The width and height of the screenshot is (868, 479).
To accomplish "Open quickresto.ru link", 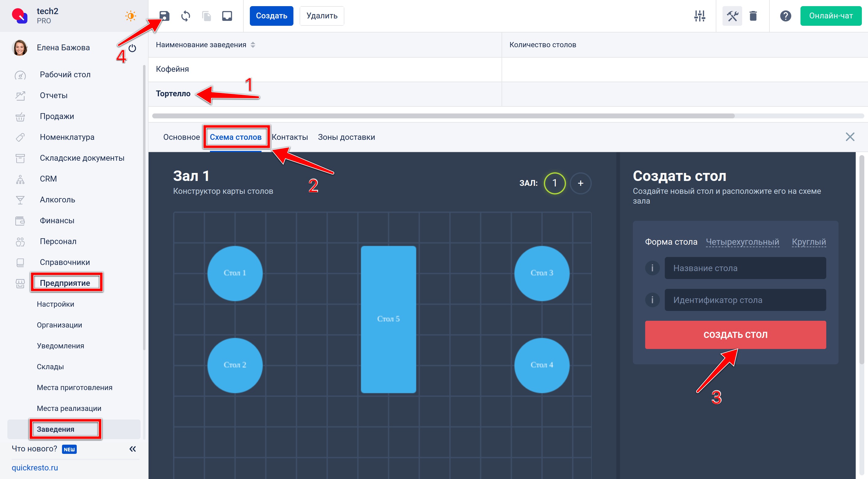I will [35, 468].
